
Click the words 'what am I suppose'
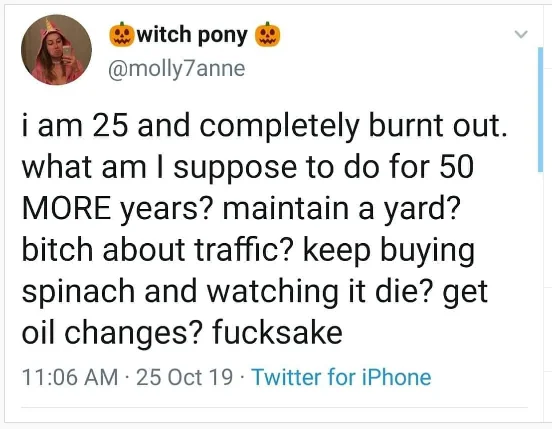tap(159, 168)
